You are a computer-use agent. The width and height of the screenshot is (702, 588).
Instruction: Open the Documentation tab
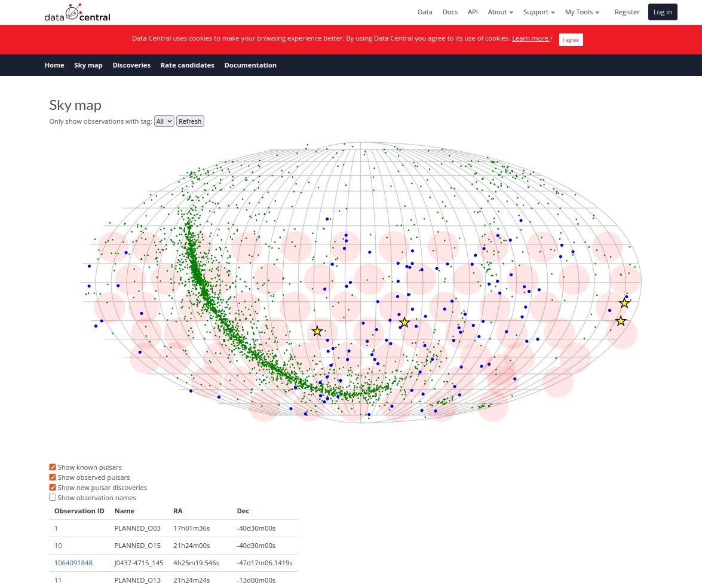tap(250, 65)
